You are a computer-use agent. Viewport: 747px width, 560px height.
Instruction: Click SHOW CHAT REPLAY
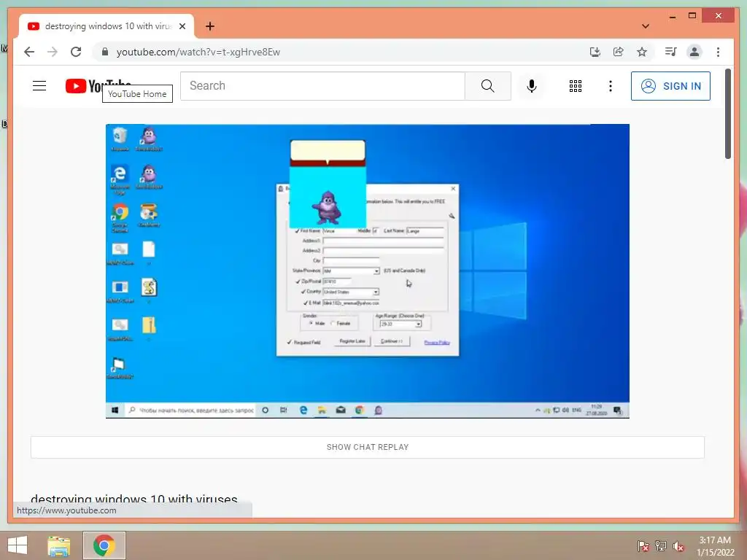pyautogui.click(x=368, y=447)
